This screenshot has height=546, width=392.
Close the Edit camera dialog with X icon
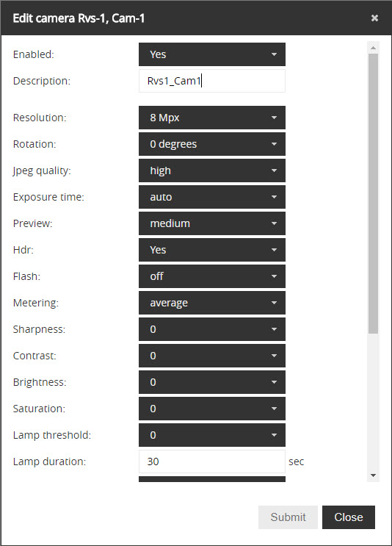click(x=374, y=18)
